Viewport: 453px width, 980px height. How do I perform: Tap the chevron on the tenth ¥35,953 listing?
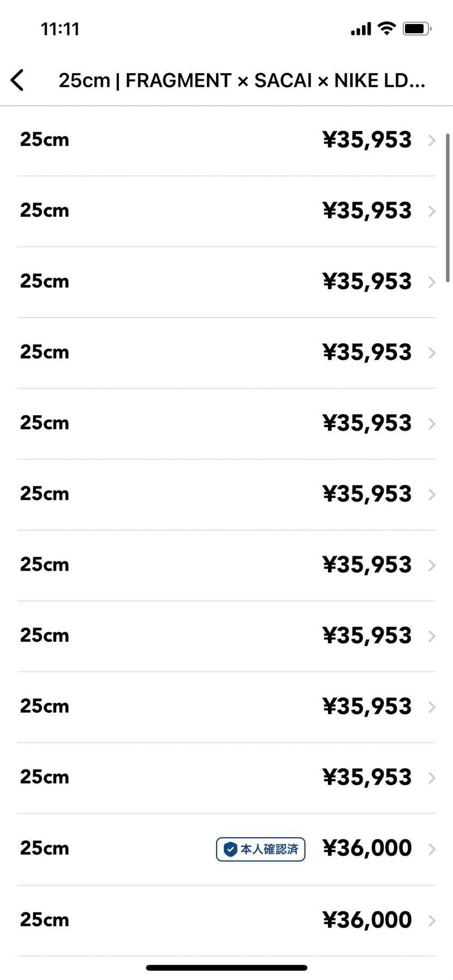tap(432, 778)
